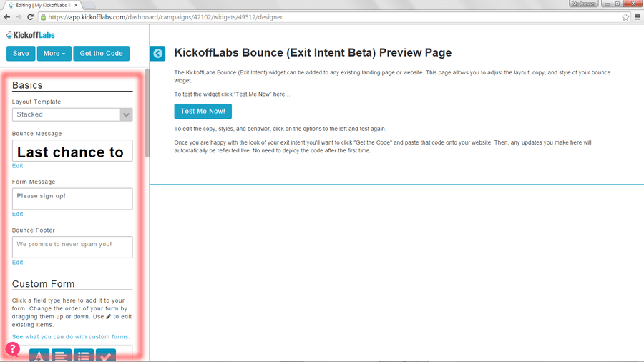This screenshot has height=362, width=644.
Task: Open the More dropdown button
Action: click(54, 54)
